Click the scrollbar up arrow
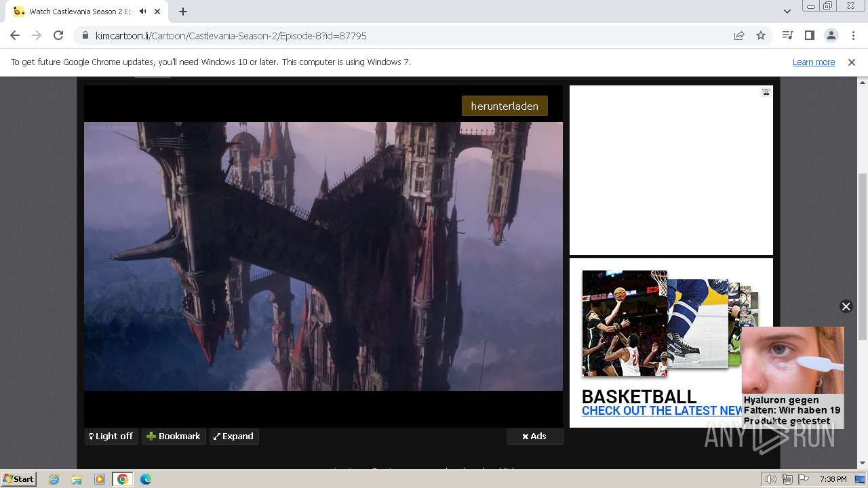The width and height of the screenshot is (868, 488). (x=862, y=82)
